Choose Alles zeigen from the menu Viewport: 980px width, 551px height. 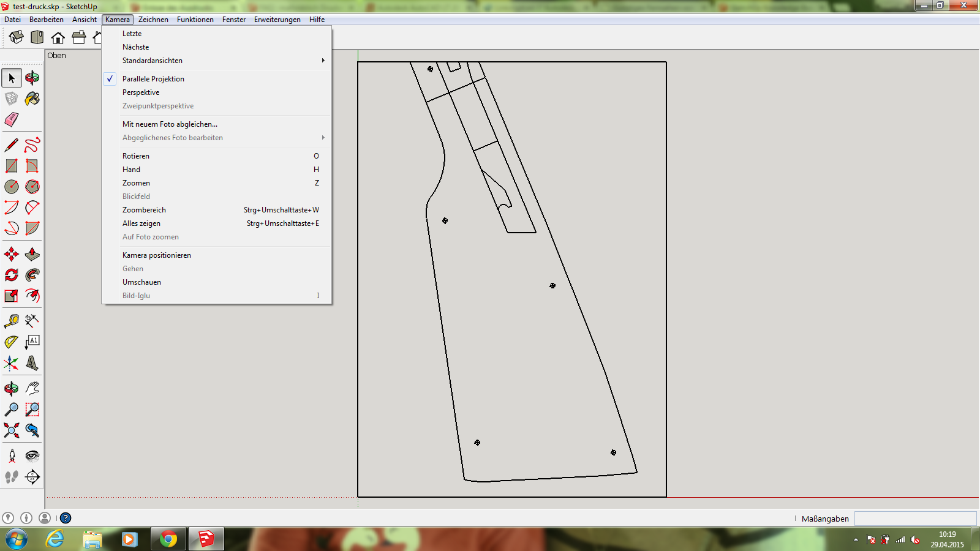(x=141, y=223)
